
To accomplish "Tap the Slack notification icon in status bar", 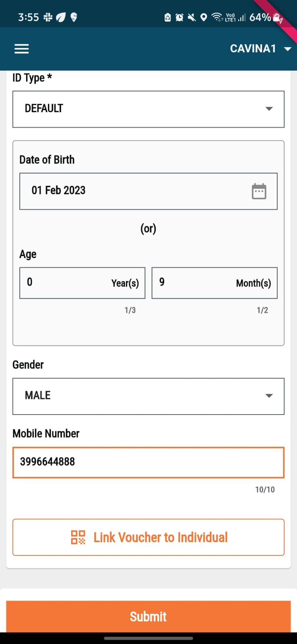I will click(48, 17).
